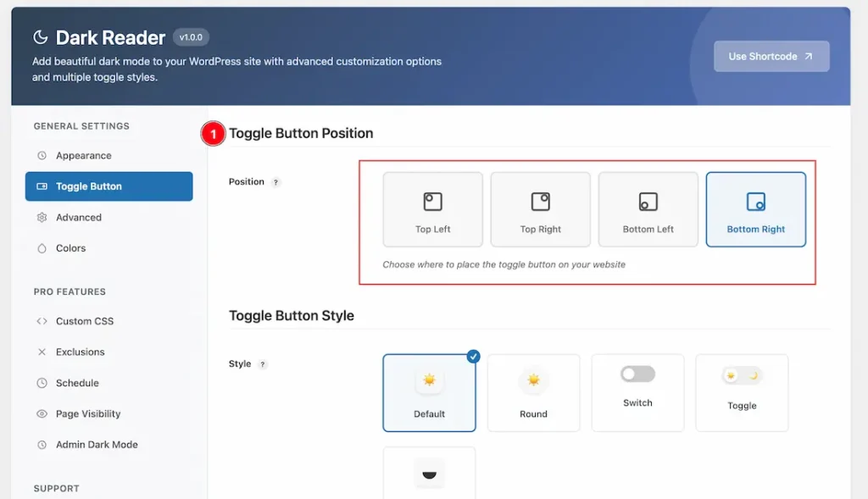868x499 pixels.
Task: Choose the partially visible fifth style card
Action: 429,474
